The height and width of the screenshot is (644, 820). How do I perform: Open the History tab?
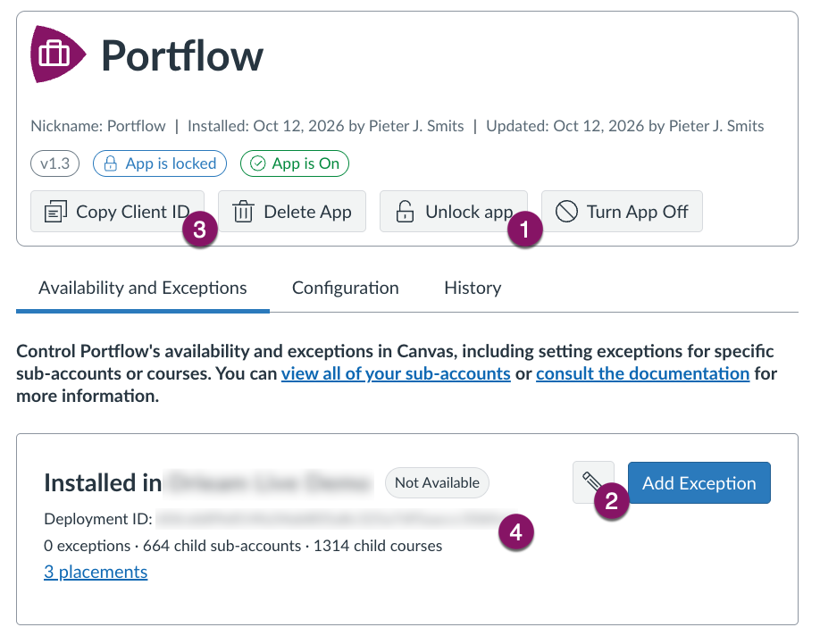(473, 288)
